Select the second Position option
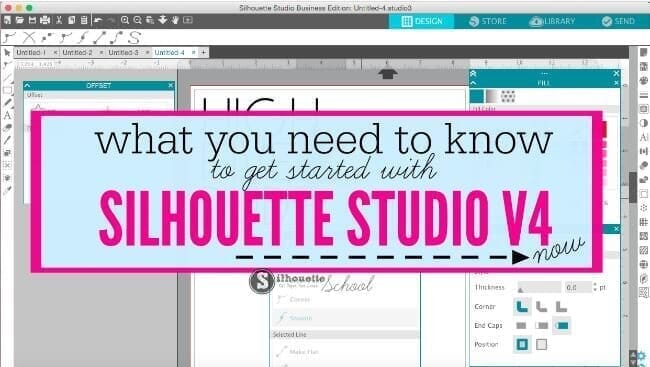Viewport: 650px width, 367px height. coord(541,344)
